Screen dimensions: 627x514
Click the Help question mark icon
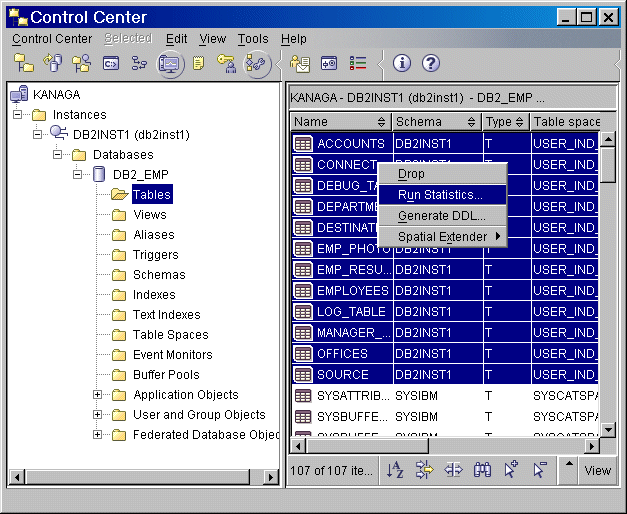click(x=431, y=63)
